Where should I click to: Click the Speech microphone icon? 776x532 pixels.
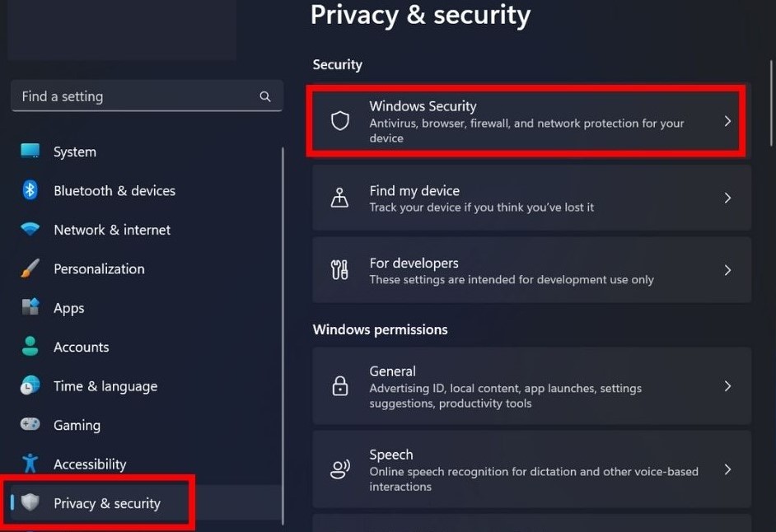(339, 469)
